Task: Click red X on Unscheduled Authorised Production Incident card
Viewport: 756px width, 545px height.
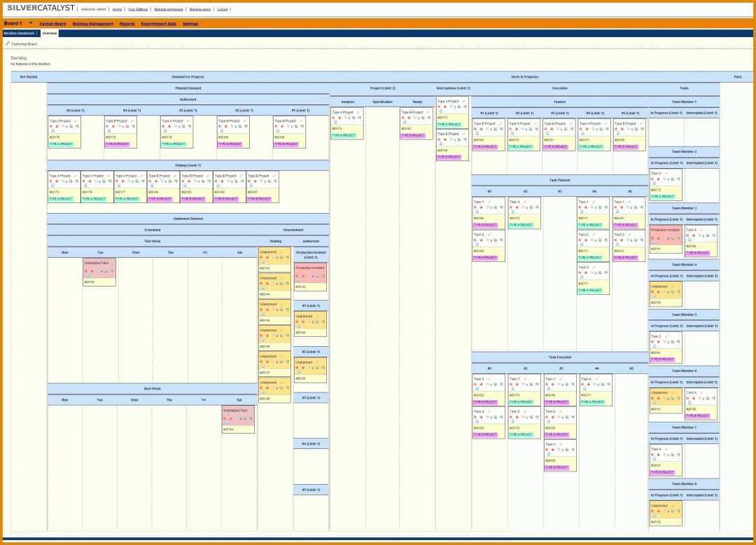Action: tap(297, 277)
